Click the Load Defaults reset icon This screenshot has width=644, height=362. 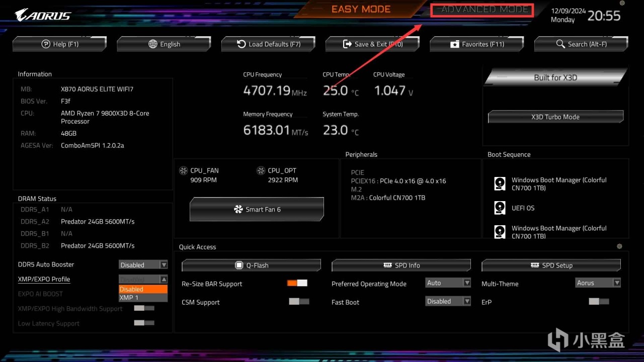pos(242,44)
